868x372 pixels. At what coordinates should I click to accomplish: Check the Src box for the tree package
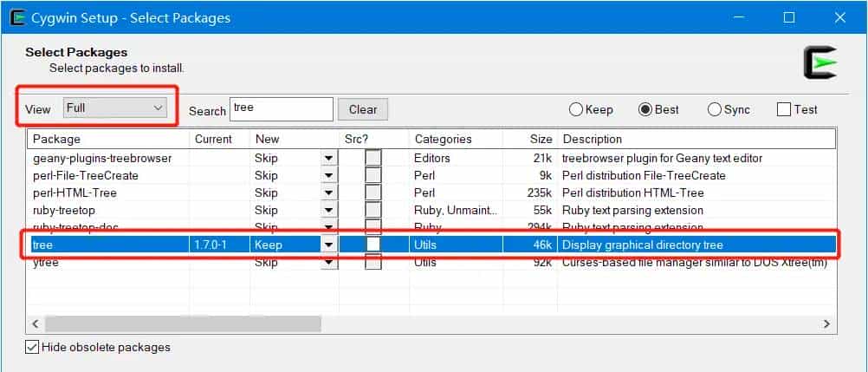[373, 245]
